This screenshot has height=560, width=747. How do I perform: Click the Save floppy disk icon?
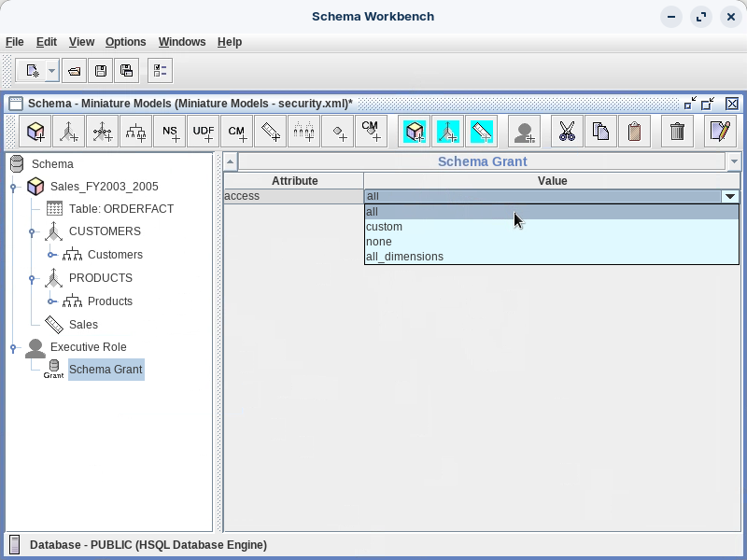101,71
